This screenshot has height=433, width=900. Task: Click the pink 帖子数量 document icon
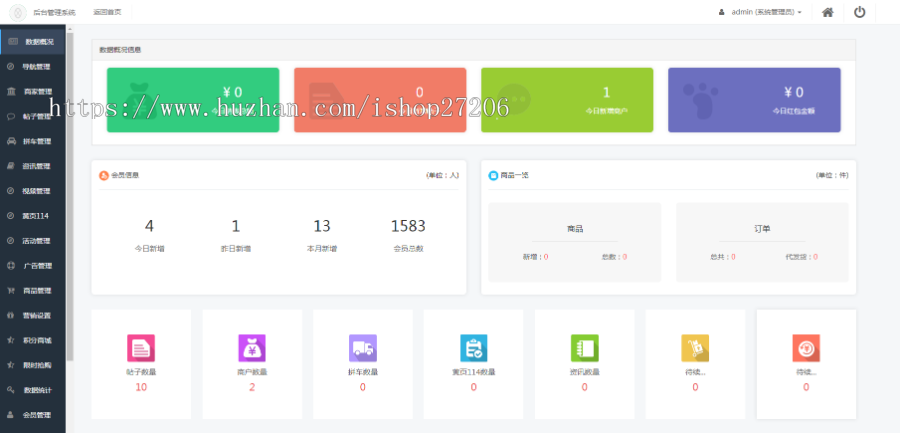click(141, 348)
